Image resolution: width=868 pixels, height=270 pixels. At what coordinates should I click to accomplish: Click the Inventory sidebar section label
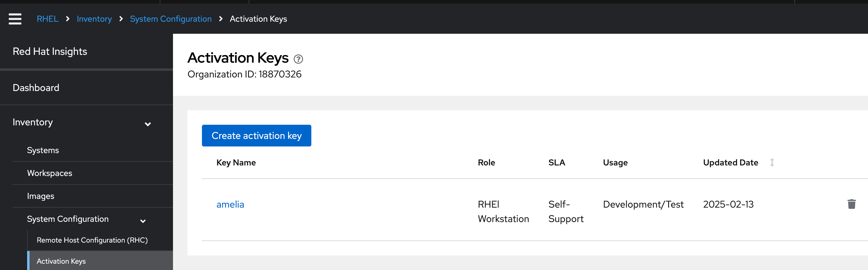pos(33,122)
